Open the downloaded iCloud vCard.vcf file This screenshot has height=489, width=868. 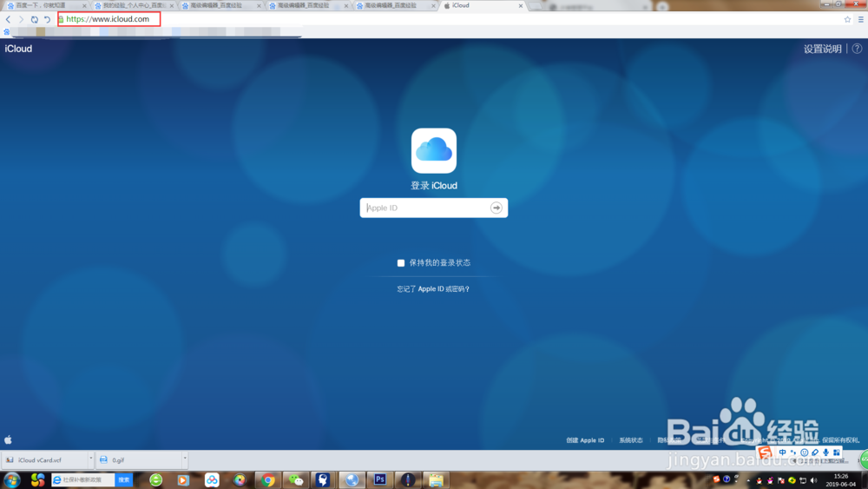[44, 459]
